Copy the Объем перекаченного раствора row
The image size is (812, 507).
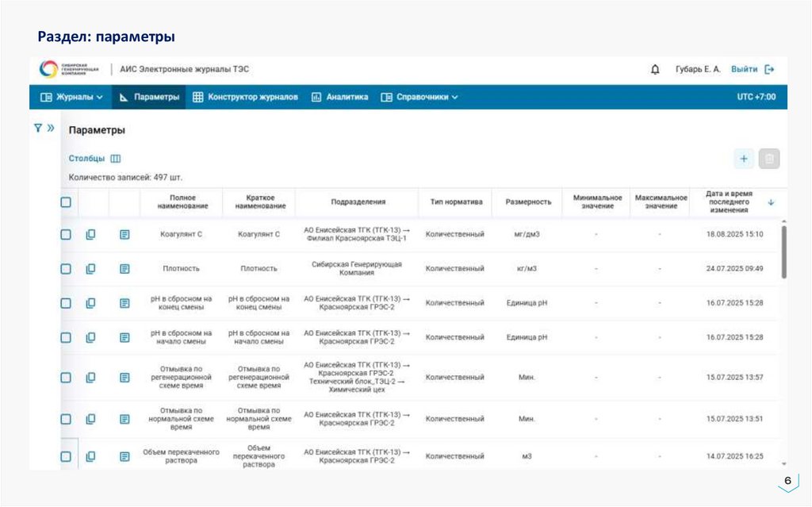tap(90, 457)
